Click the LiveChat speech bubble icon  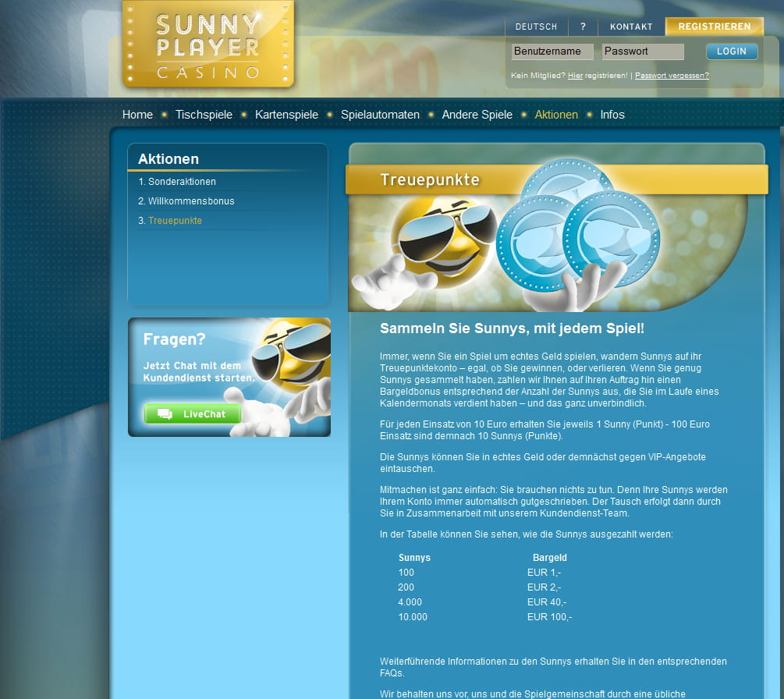point(165,414)
